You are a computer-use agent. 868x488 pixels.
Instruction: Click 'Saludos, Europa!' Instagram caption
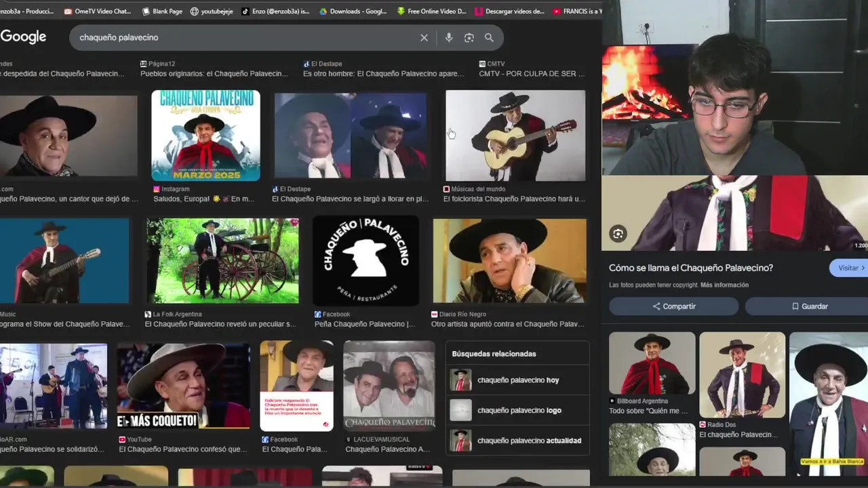[x=204, y=199]
